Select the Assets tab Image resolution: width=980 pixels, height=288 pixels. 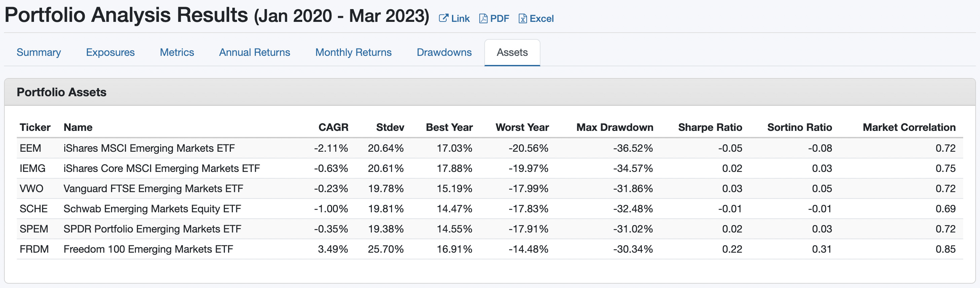pos(512,52)
